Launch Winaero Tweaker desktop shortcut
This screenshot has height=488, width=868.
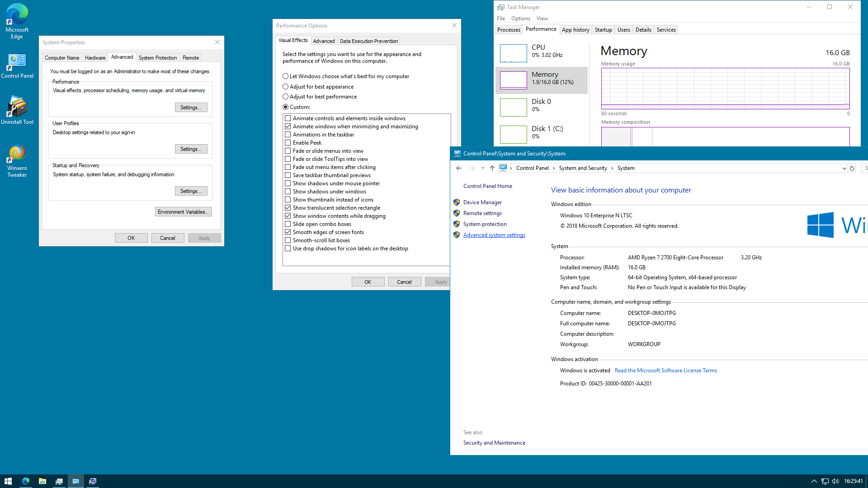pyautogui.click(x=17, y=161)
